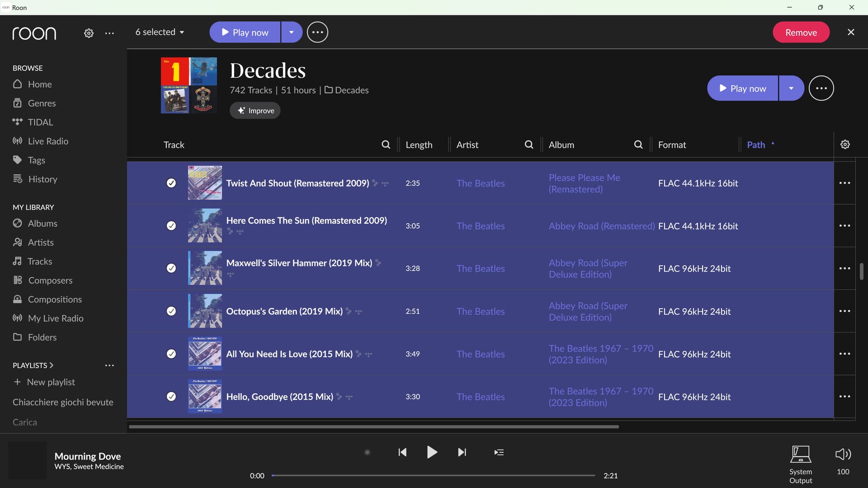Start playback with the play button
The width and height of the screenshot is (868, 488).
pos(432,452)
